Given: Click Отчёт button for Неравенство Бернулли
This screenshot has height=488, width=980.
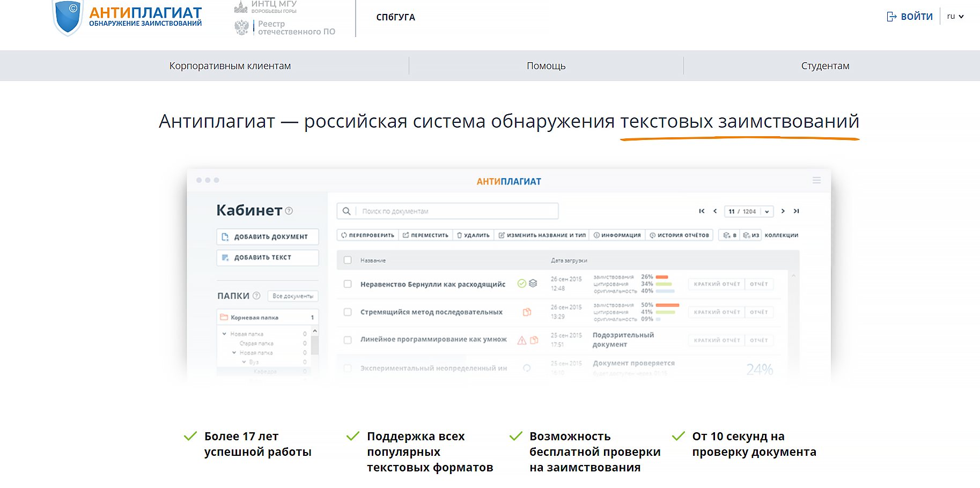Looking at the screenshot, I should tap(759, 284).
